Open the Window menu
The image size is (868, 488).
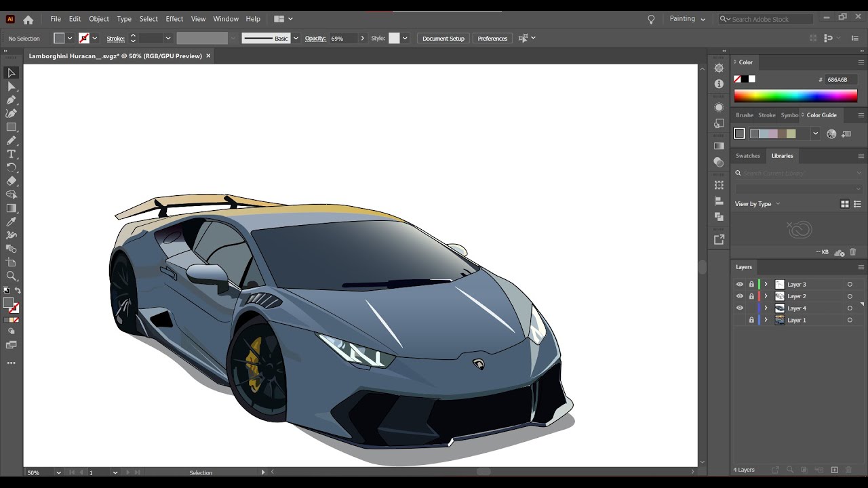tap(226, 19)
